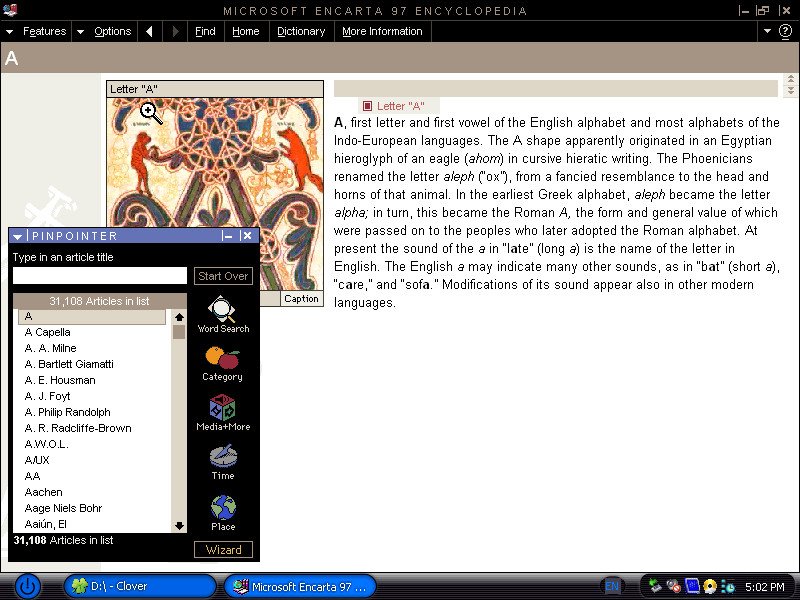
Task: Close the Pinpointer panel
Action: pyautogui.click(x=247, y=236)
